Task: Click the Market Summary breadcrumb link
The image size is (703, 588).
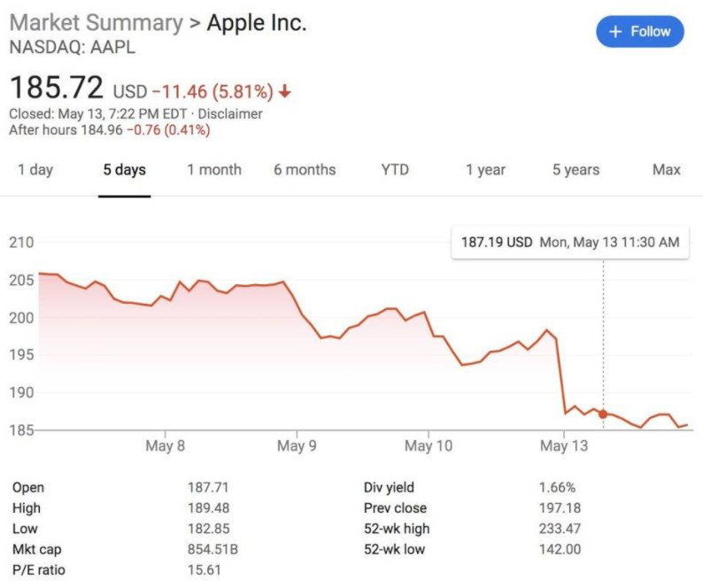Action: pos(95,23)
